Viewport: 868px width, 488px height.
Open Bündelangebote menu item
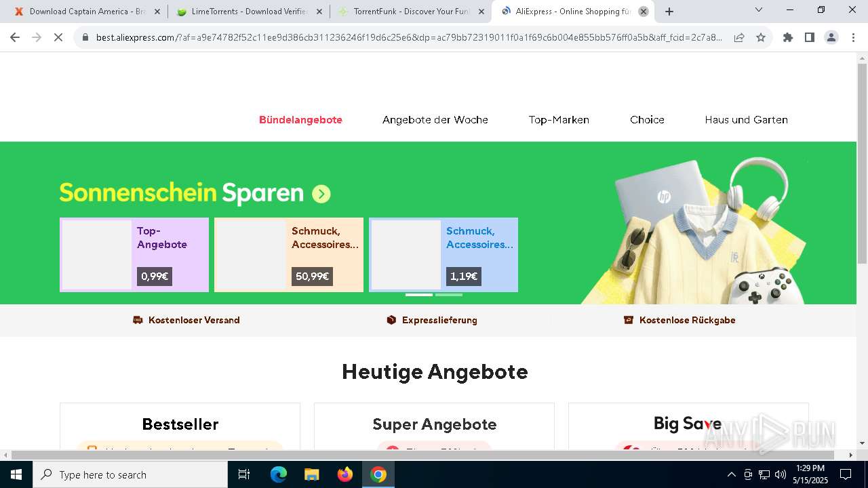point(300,120)
